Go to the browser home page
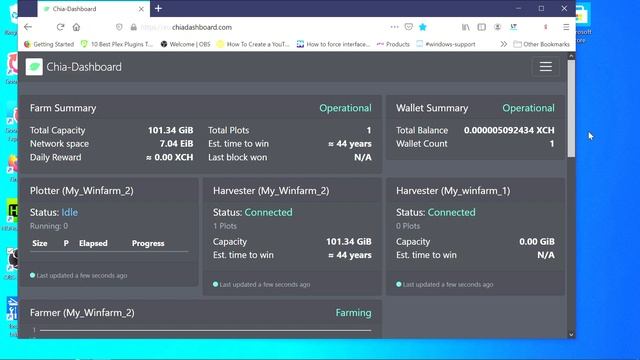 (x=76, y=27)
